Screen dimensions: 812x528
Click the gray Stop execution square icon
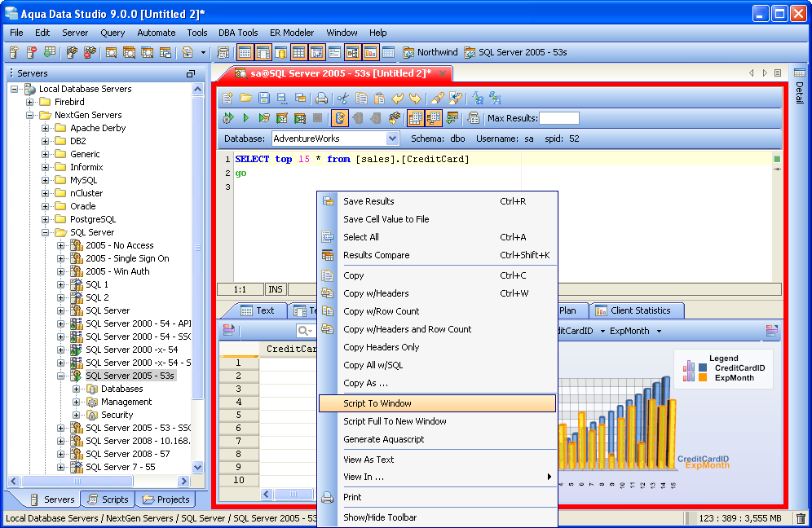[x=317, y=118]
